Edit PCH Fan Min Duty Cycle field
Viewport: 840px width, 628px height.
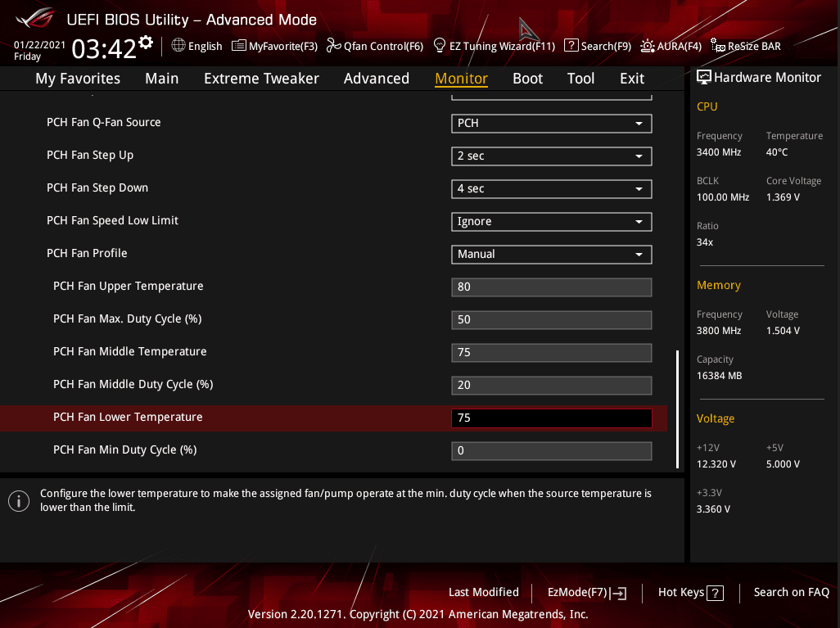(x=551, y=450)
